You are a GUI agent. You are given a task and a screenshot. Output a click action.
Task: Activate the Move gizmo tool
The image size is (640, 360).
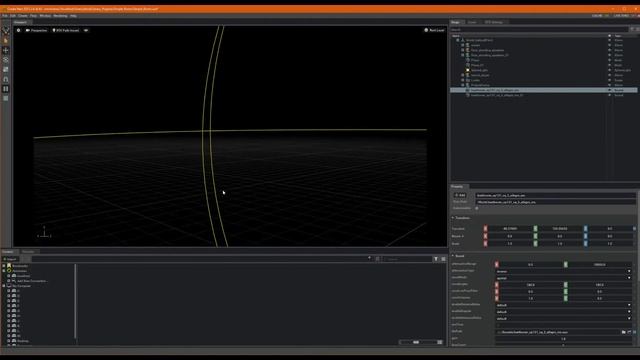tap(6, 50)
